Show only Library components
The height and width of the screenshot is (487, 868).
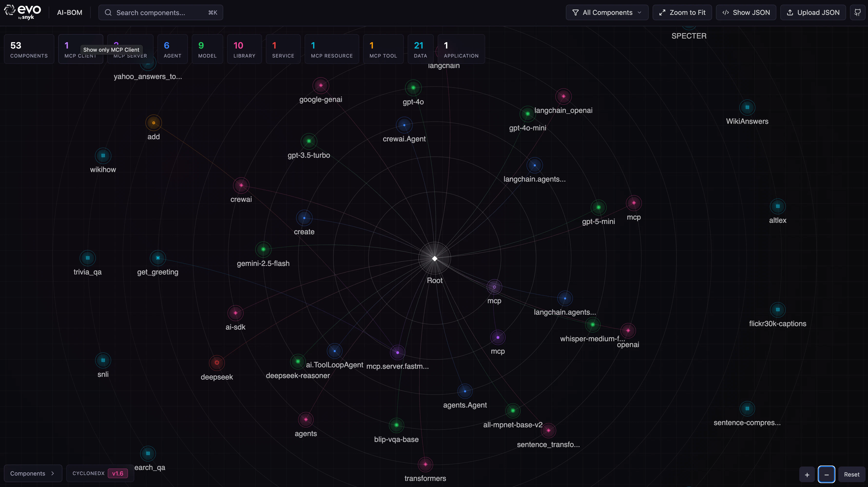(x=244, y=49)
